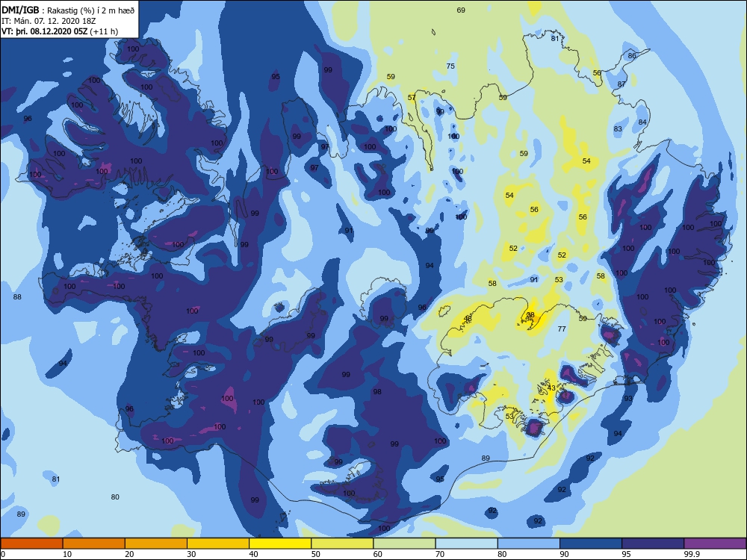Select the amber 30–40 legend swatch
Viewport: 747px width, 560px height.
tap(218, 544)
